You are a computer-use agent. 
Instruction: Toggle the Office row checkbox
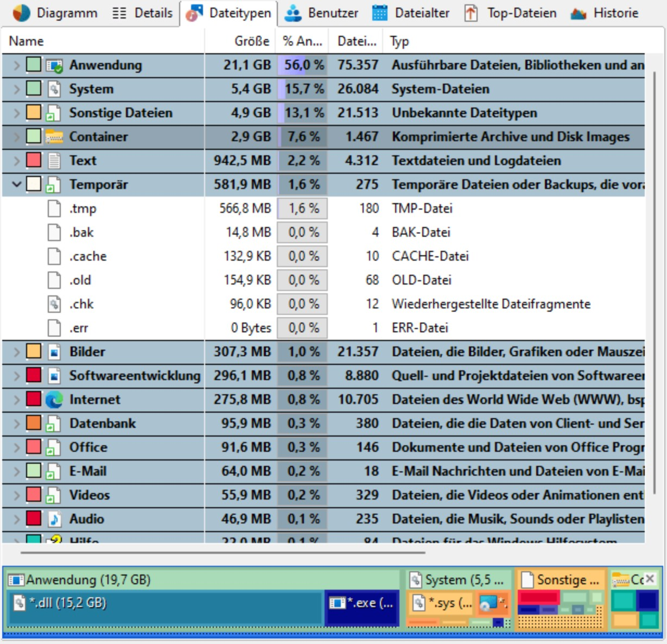click(x=34, y=447)
